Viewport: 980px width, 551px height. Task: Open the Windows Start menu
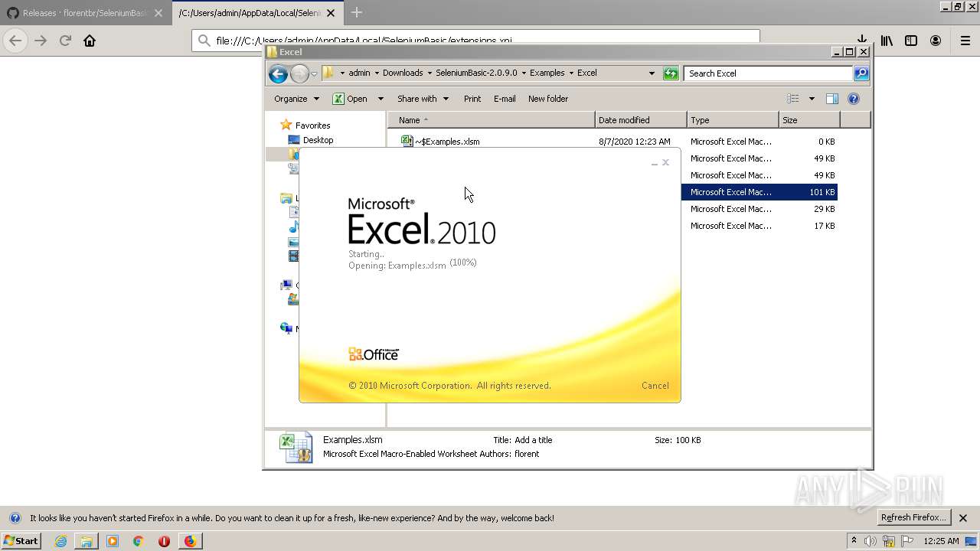point(21,541)
